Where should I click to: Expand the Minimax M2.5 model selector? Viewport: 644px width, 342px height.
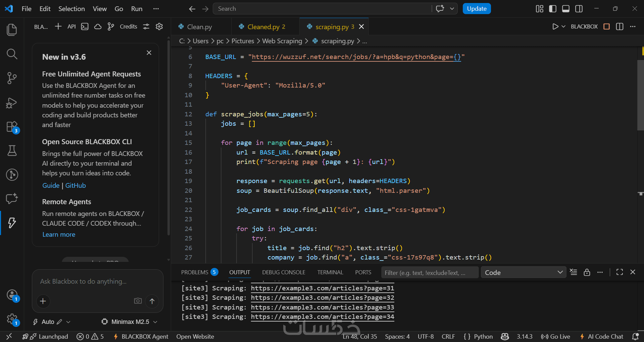coord(130,322)
